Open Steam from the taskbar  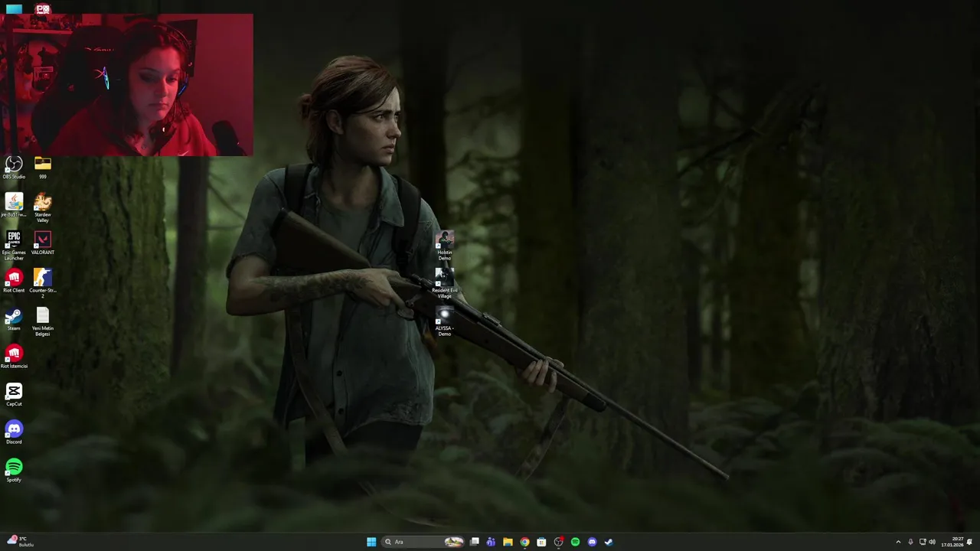point(609,542)
